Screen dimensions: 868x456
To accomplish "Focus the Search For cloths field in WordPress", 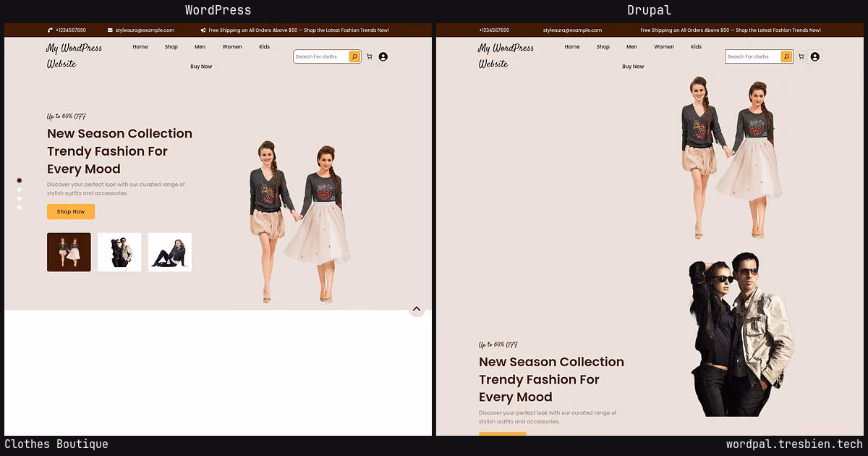I will [320, 56].
